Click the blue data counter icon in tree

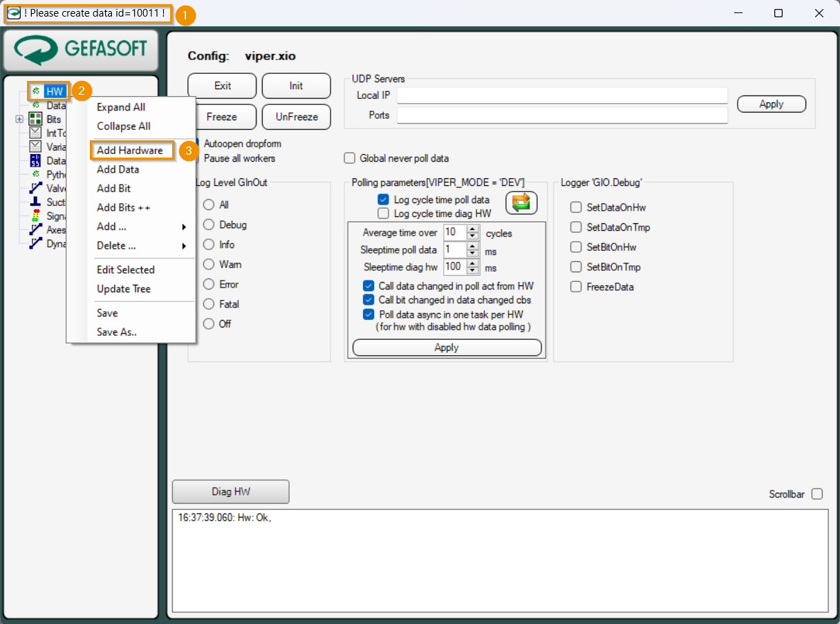pos(35,160)
